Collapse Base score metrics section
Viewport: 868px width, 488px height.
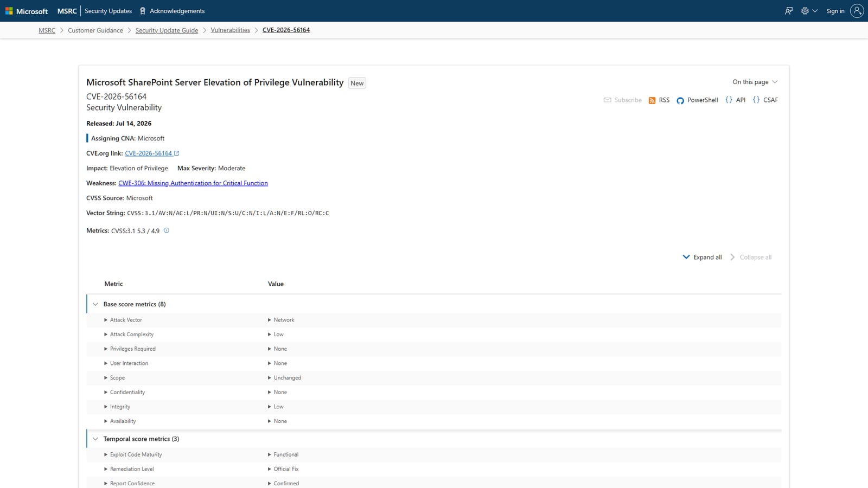click(95, 304)
